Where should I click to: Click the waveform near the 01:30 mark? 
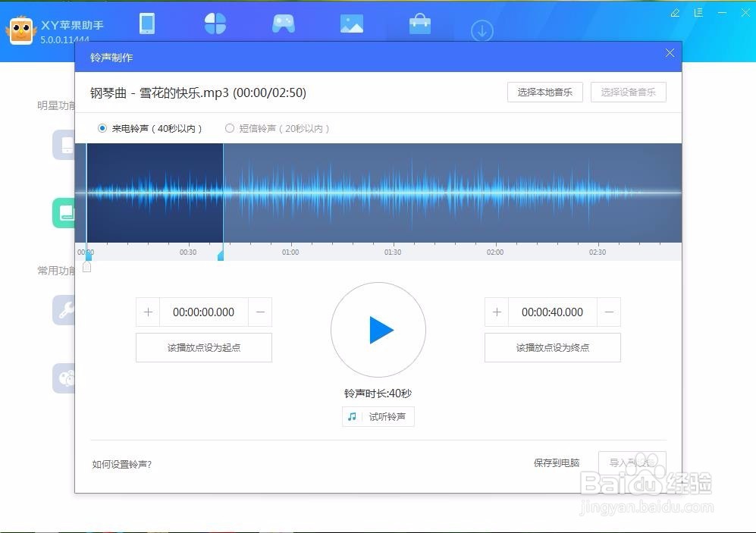(393, 193)
